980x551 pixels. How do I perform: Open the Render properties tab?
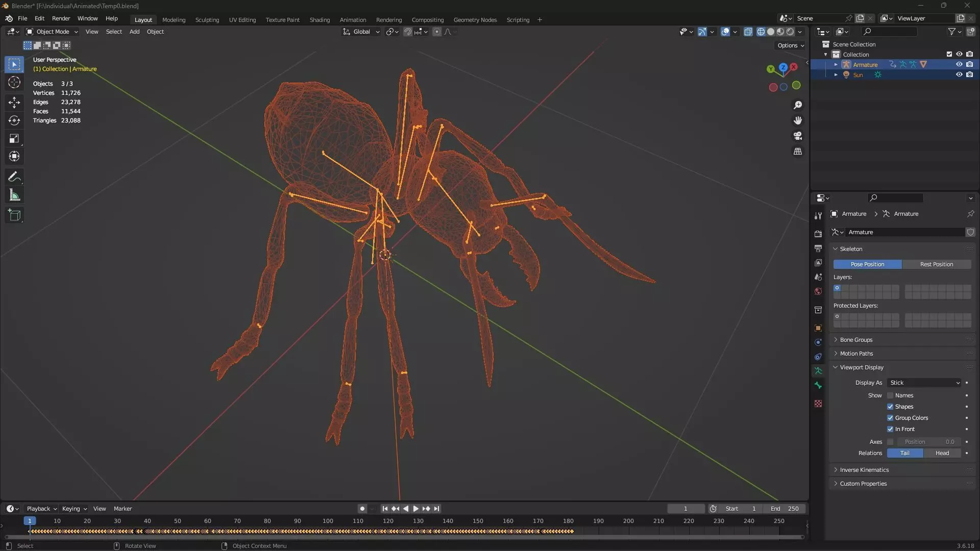point(818,234)
